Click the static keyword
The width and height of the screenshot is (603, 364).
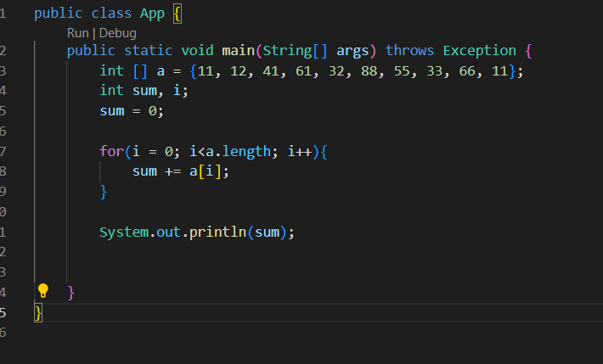(149, 50)
